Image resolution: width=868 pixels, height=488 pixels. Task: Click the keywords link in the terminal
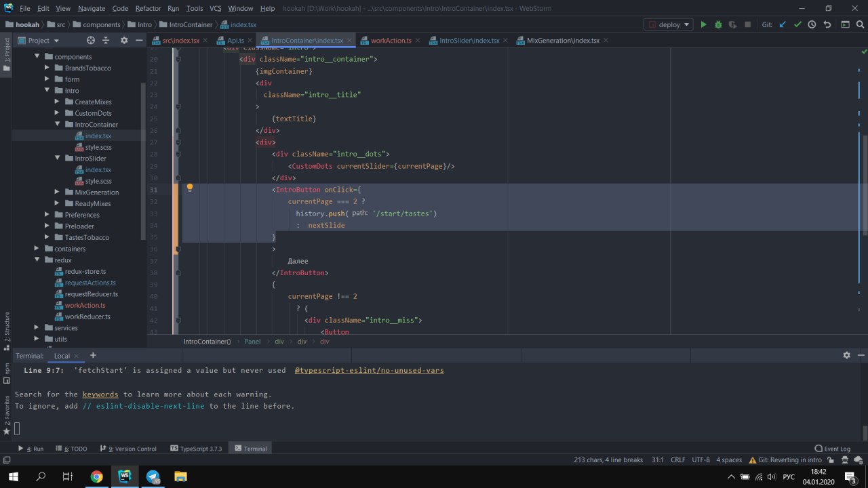point(100,394)
